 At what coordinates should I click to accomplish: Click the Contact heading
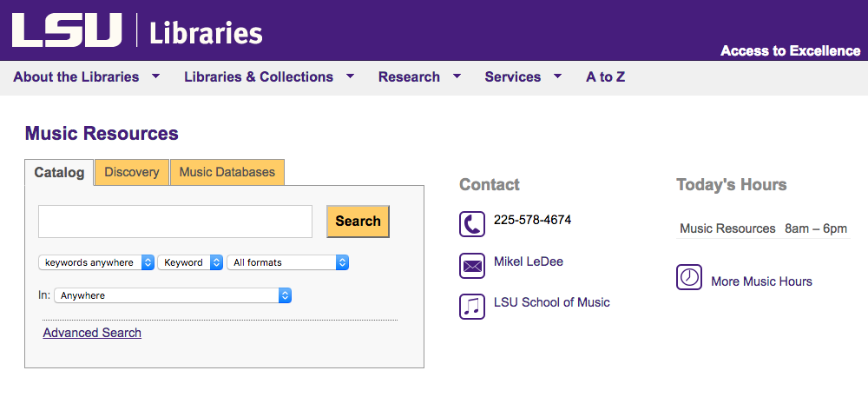coord(490,185)
